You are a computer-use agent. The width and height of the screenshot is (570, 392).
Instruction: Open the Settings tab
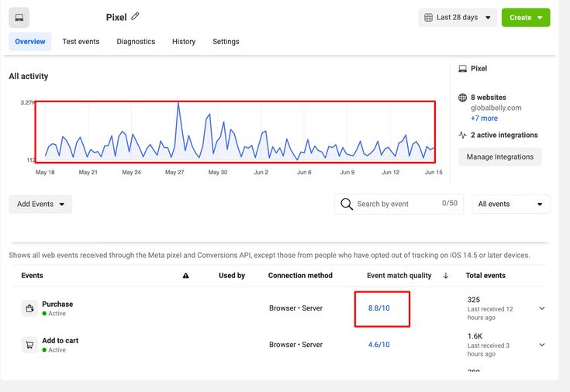point(226,41)
